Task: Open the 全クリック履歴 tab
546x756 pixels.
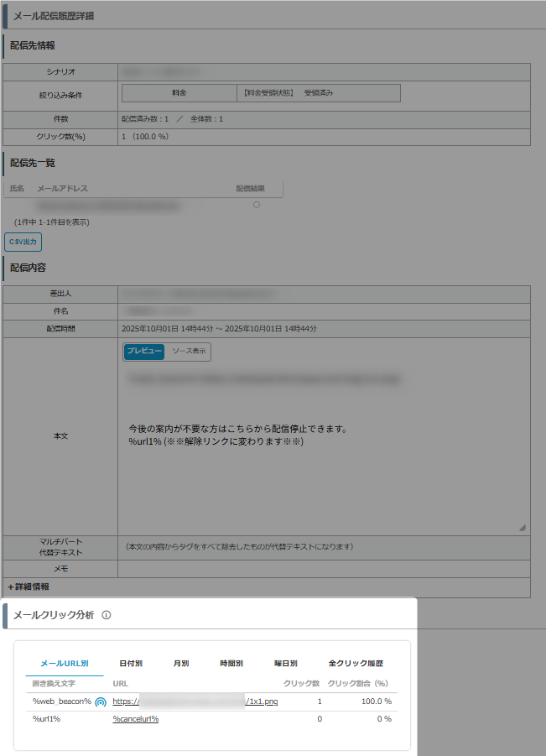Action: point(356,663)
